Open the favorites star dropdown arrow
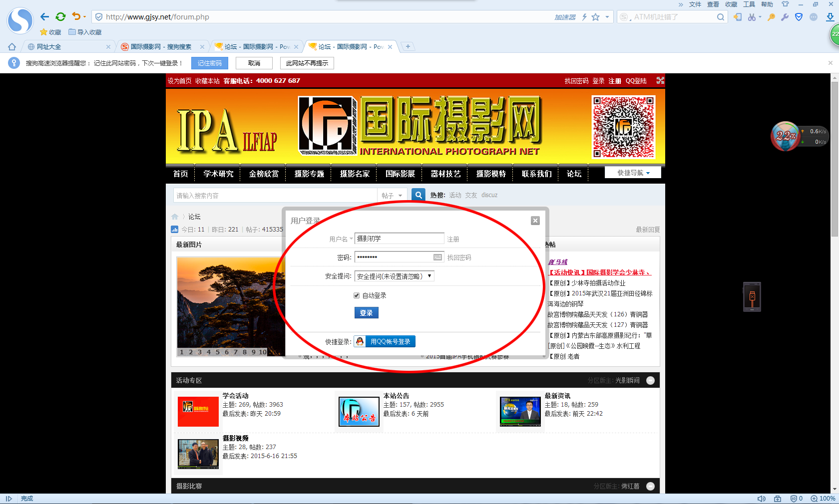This screenshot has width=839, height=504. [607, 17]
